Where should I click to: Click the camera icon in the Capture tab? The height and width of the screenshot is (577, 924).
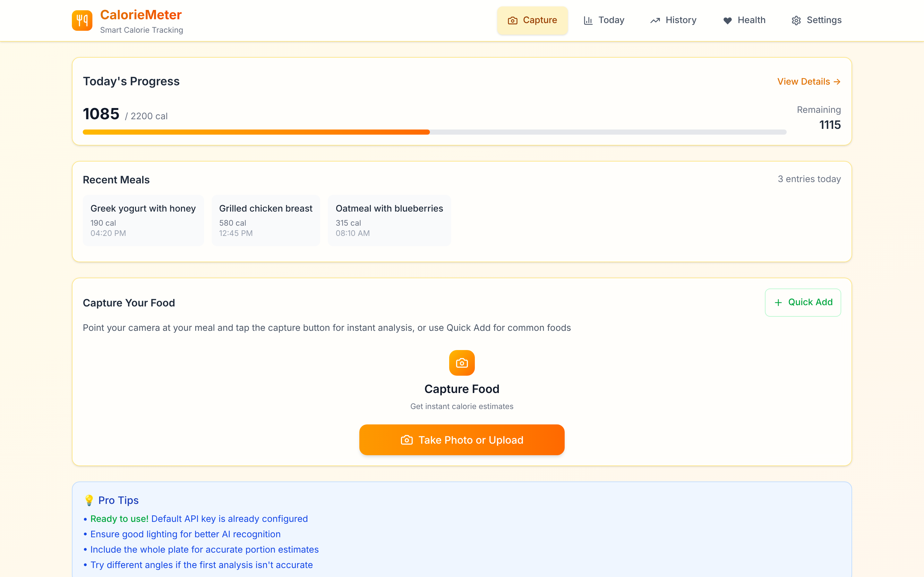[512, 21]
